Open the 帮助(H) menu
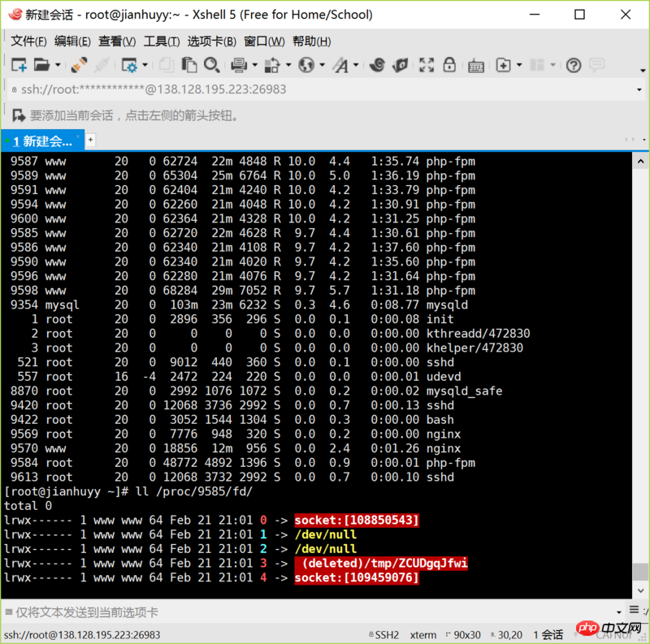Viewport: 650px width, 644px height. 311,41
